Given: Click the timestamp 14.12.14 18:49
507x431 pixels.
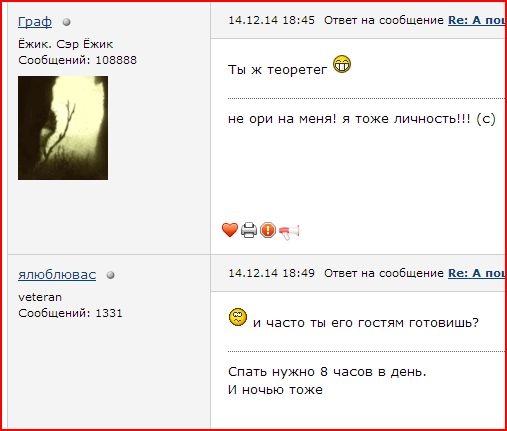Looking at the screenshot, I should (x=271, y=273).
